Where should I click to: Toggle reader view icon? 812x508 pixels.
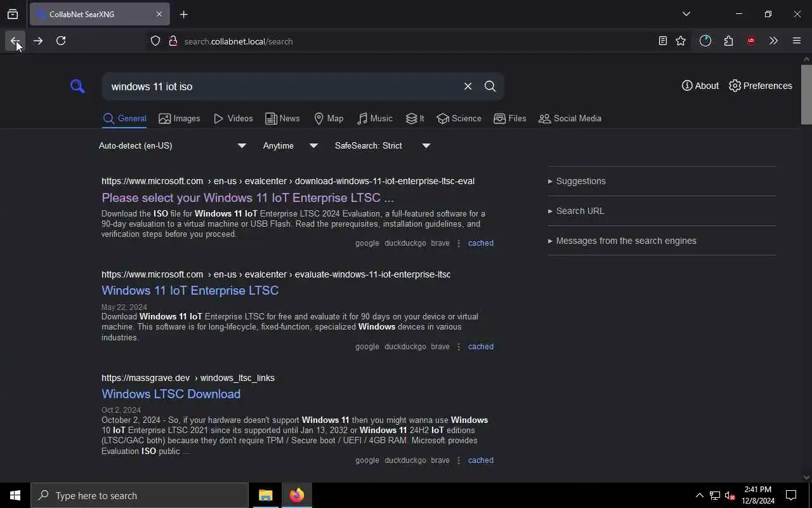(x=663, y=41)
